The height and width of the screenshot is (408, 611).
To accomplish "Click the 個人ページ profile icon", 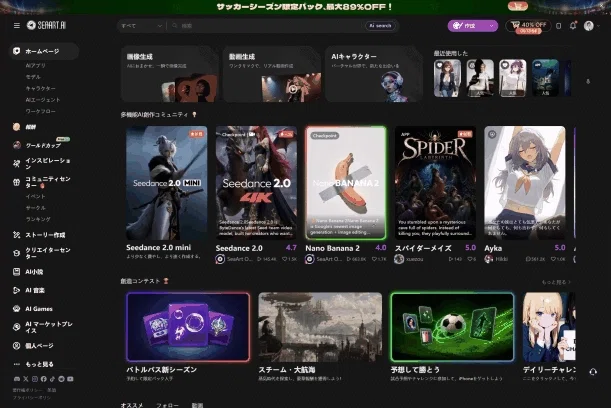I will click(x=16, y=346).
